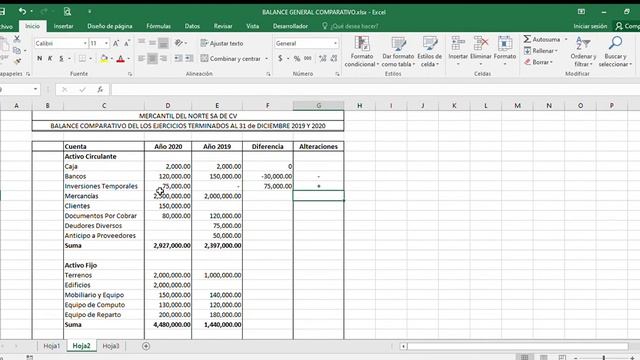640x360 pixels.
Task: Open the font size dropdown
Action: click(106, 43)
